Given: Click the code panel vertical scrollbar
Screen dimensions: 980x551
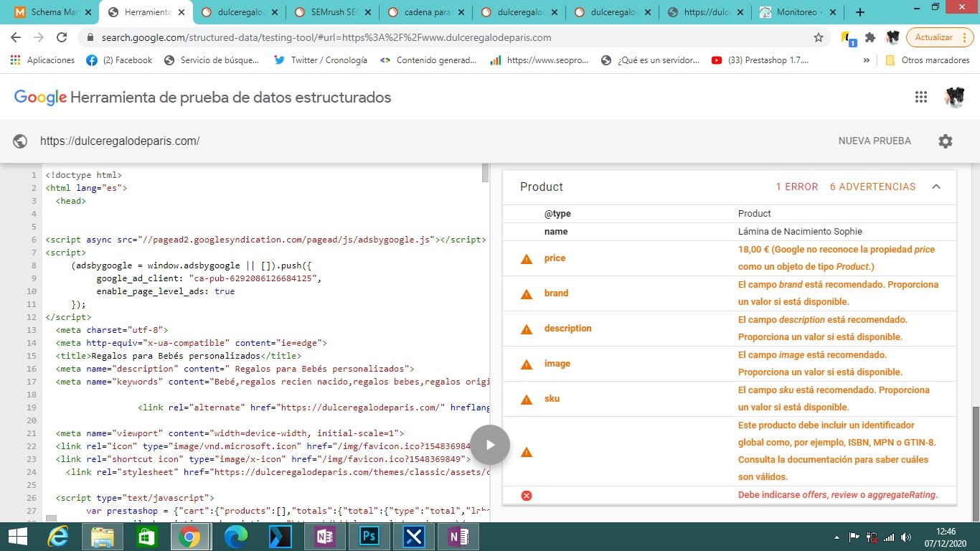Looking at the screenshot, I should [x=485, y=174].
